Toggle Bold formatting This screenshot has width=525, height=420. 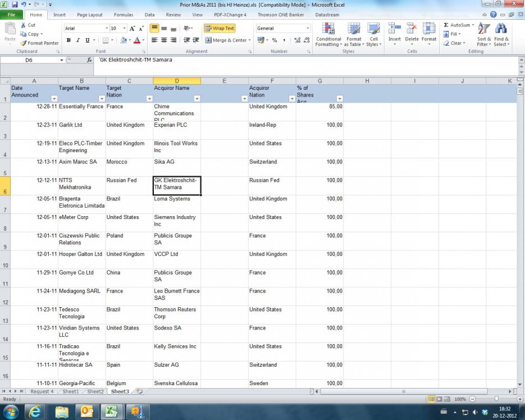tap(69, 40)
